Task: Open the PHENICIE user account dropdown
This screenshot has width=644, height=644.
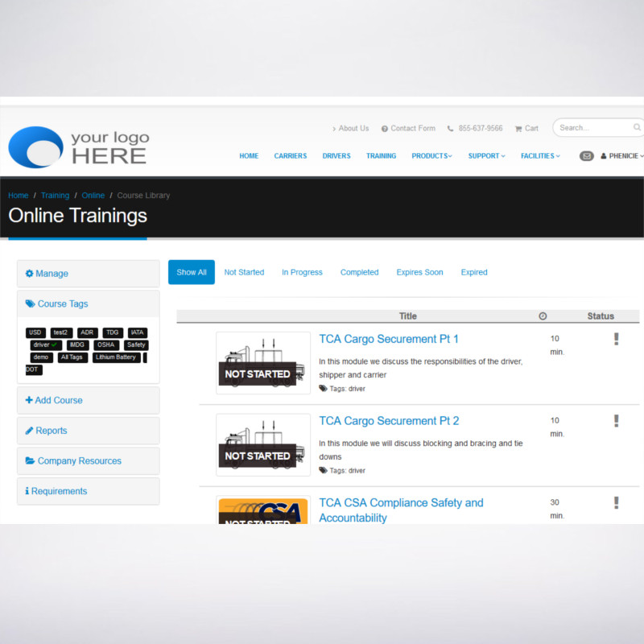Action: coord(621,156)
